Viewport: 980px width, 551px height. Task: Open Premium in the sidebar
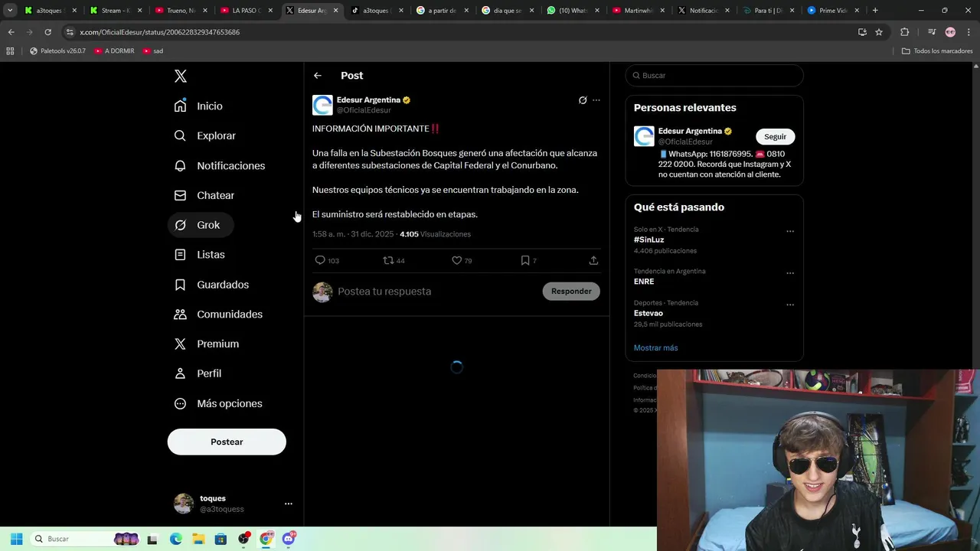click(x=206, y=344)
